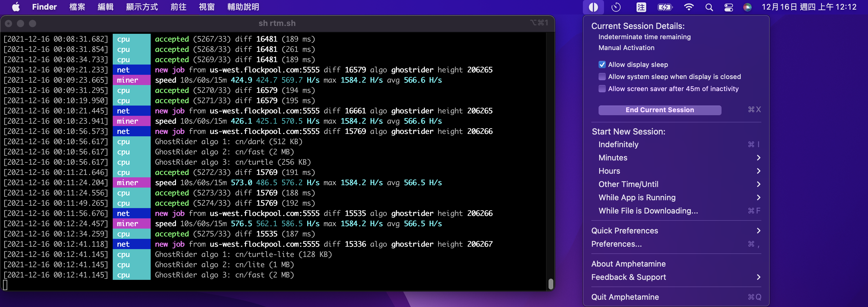The width and height of the screenshot is (868, 307).
Task: Open Control Center
Action: pos(728,7)
